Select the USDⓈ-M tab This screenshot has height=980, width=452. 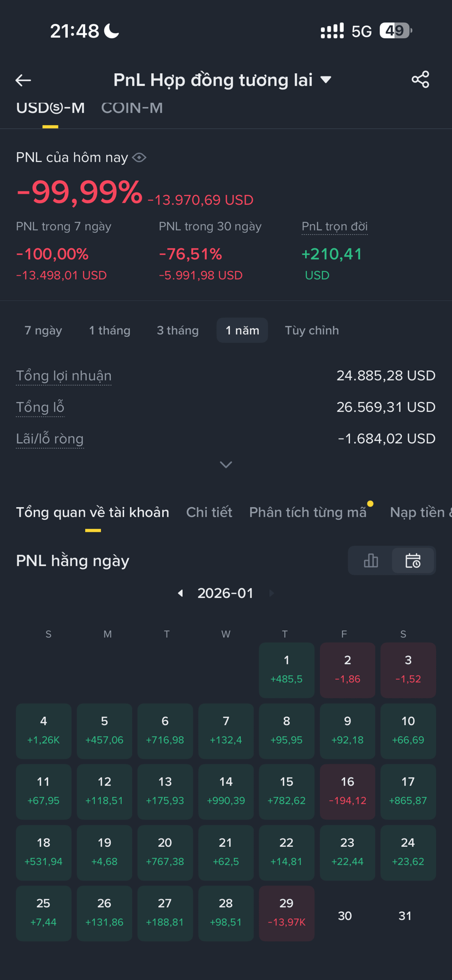(50, 108)
